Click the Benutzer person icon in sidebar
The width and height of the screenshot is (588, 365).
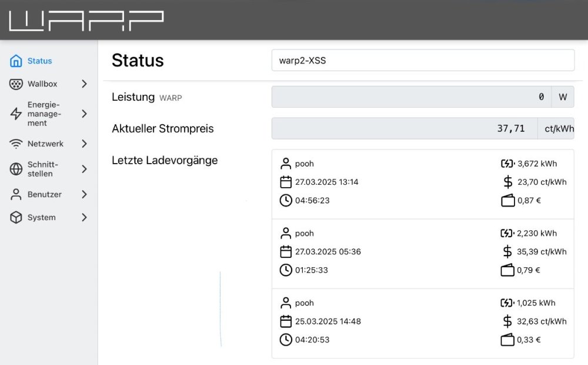coord(16,194)
